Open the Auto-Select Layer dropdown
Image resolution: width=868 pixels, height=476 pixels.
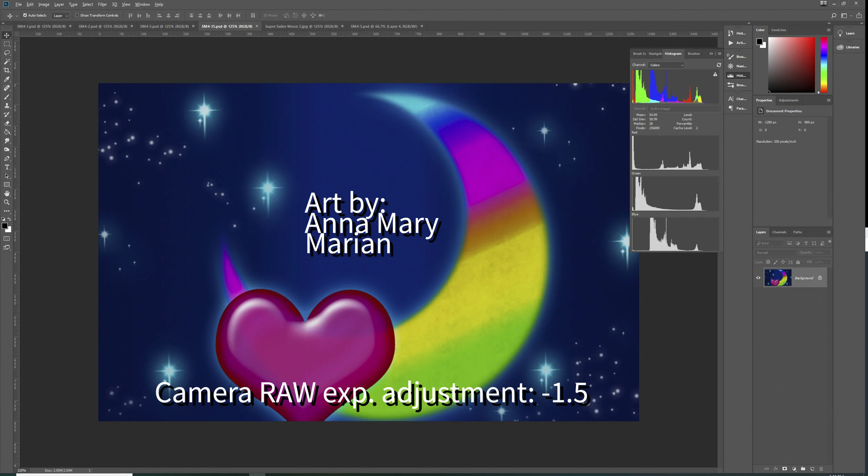61,16
